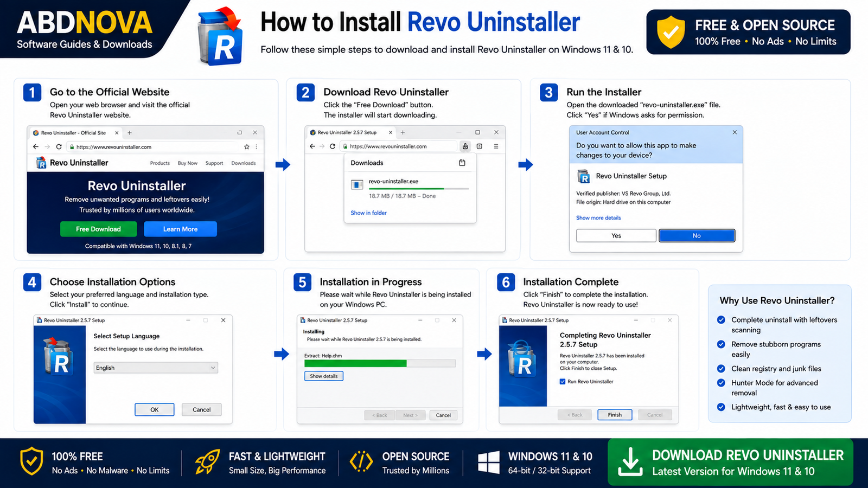Click Revo logo on step 1 website header
The height and width of the screenshot is (488, 868).
[41, 163]
